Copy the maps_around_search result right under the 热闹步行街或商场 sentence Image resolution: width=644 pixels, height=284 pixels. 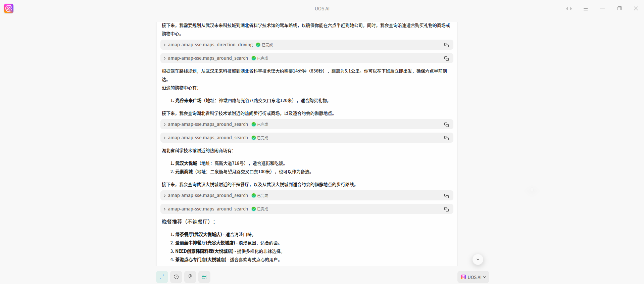(x=446, y=125)
